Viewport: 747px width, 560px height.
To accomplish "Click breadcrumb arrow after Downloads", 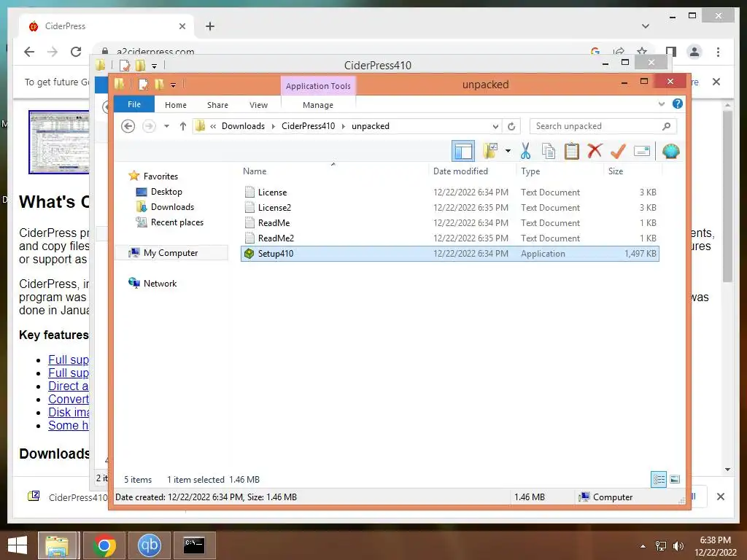I will [274, 126].
